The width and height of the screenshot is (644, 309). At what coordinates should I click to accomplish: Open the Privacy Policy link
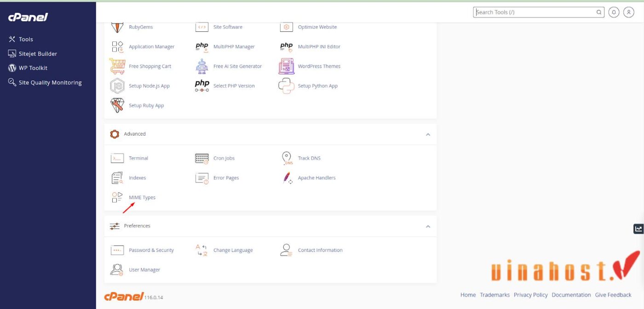click(531, 295)
